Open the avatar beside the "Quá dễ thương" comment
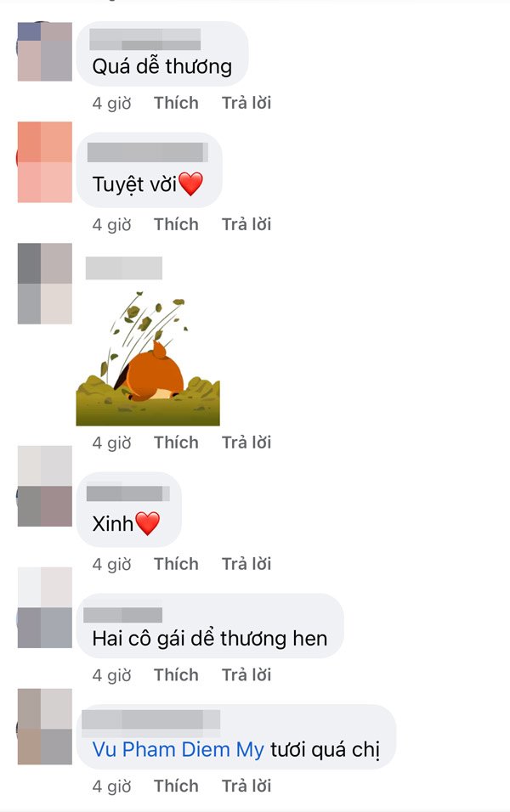 [x=44, y=51]
